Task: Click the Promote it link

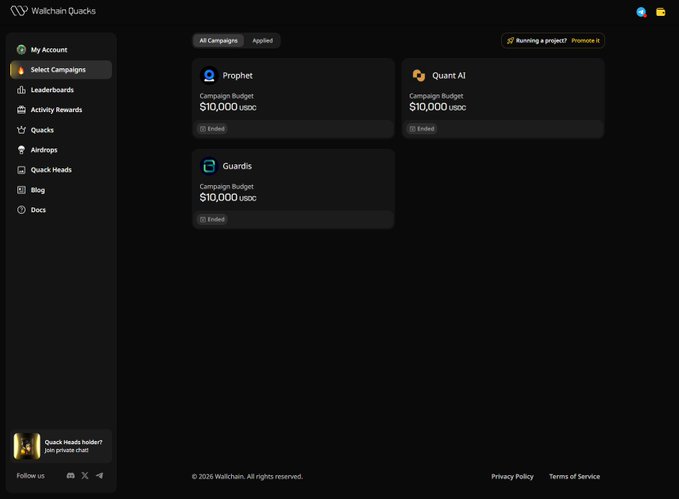Action: pyautogui.click(x=585, y=41)
